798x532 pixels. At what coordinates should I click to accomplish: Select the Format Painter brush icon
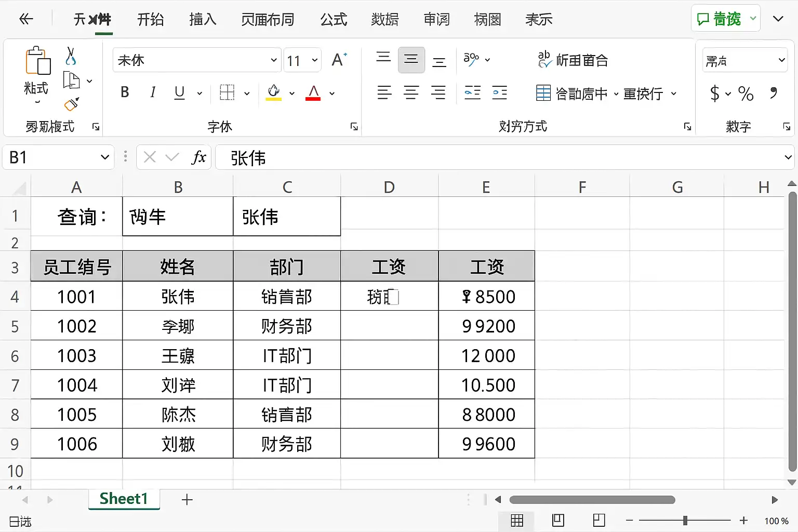(71, 104)
